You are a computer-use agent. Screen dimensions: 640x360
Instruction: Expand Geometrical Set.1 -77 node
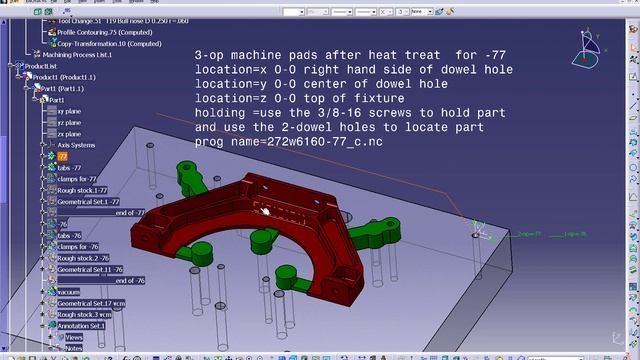pos(42,202)
